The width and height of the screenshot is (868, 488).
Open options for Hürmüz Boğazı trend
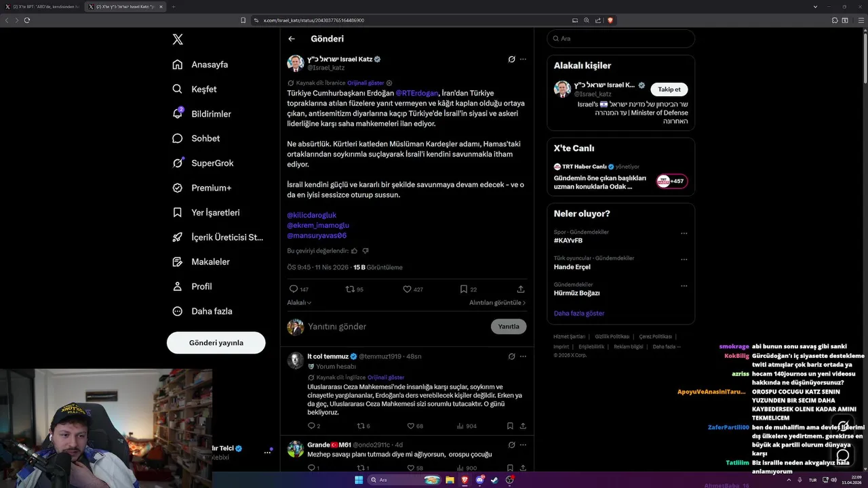684,286
